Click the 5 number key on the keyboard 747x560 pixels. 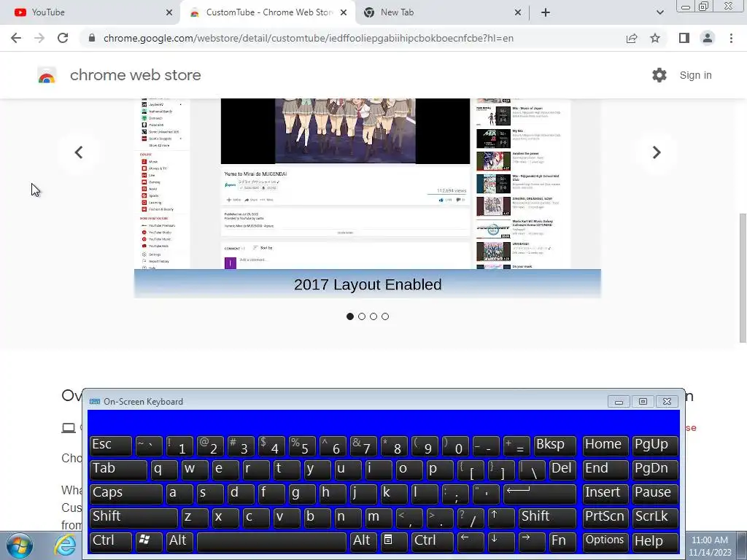point(301,446)
